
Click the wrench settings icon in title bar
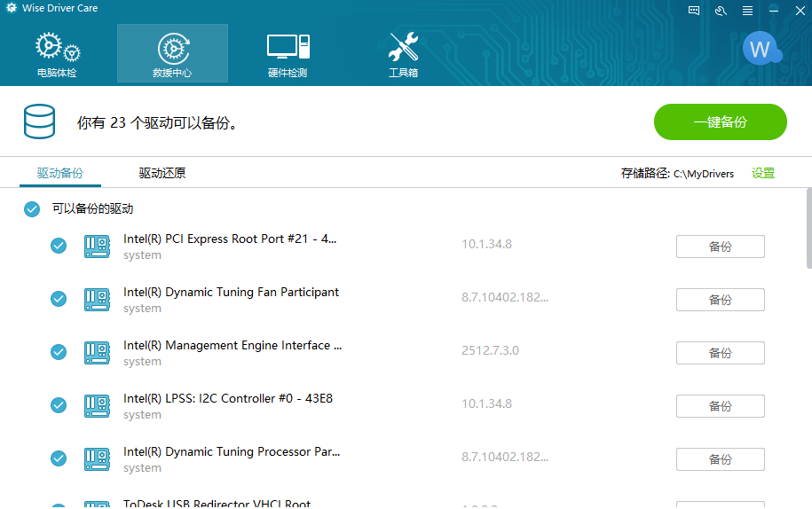tap(721, 11)
